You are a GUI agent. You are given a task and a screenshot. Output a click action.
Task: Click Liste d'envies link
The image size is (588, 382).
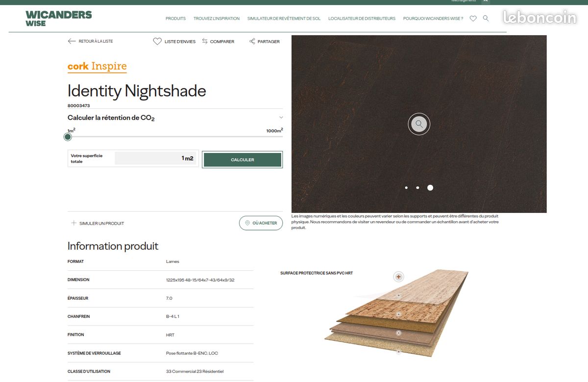point(180,42)
